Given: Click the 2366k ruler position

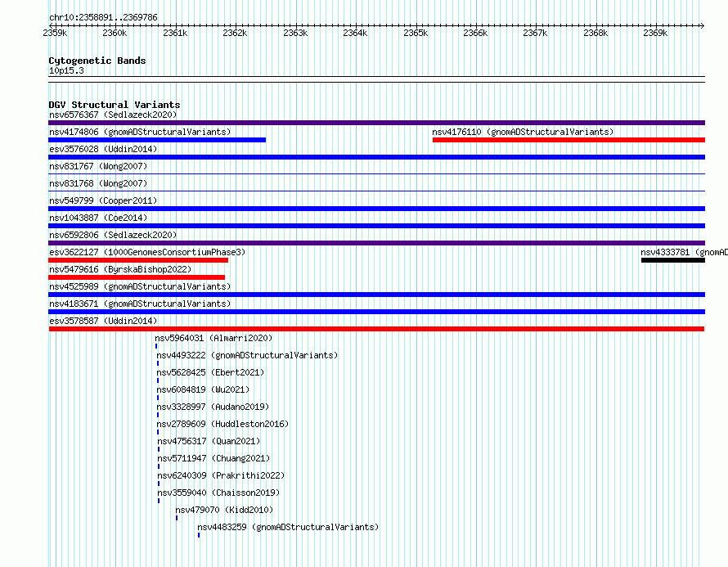Looking at the screenshot, I should (475, 33).
